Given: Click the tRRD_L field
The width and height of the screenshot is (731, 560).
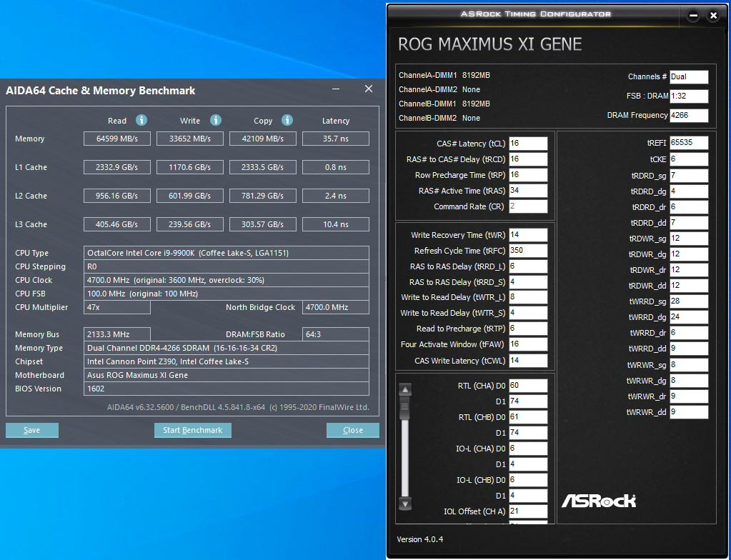Looking at the screenshot, I should click(x=528, y=266).
